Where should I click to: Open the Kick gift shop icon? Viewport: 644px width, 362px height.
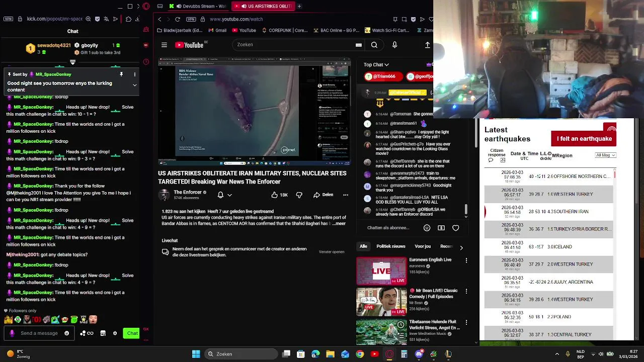(x=103, y=333)
